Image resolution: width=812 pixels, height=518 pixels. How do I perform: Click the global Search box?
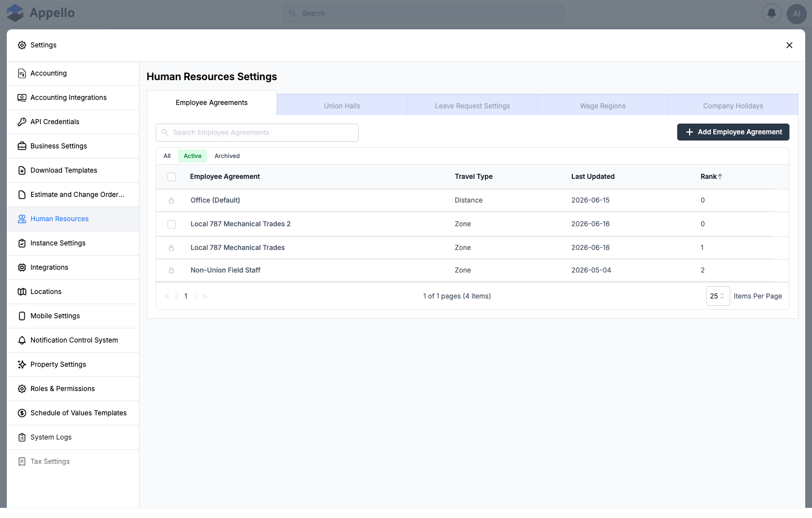pyautogui.click(x=423, y=14)
